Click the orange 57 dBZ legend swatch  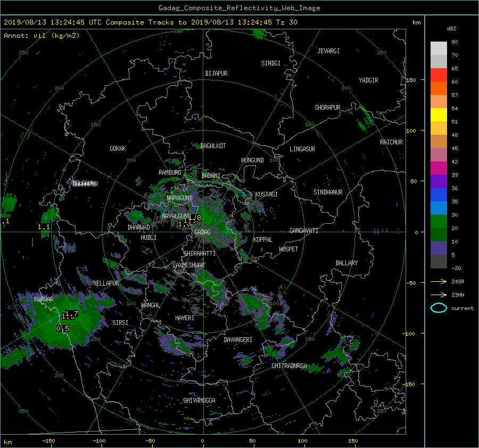[x=439, y=88]
